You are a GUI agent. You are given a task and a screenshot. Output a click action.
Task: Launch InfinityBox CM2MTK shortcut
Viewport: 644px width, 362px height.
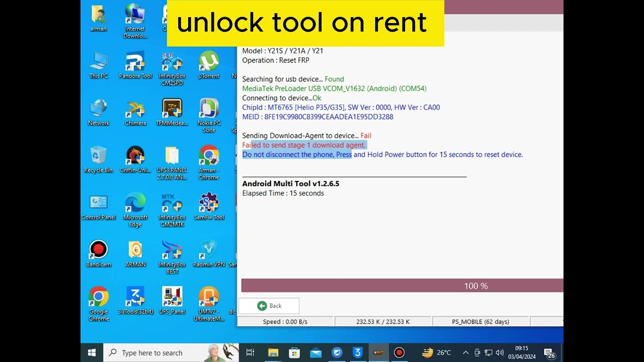click(x=172, y=210)
